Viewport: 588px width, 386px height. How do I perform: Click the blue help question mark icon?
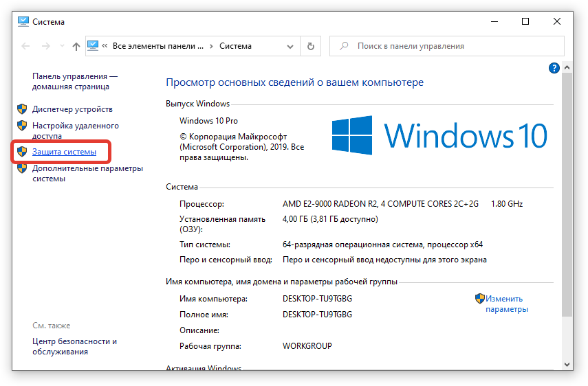coord(554,68)
